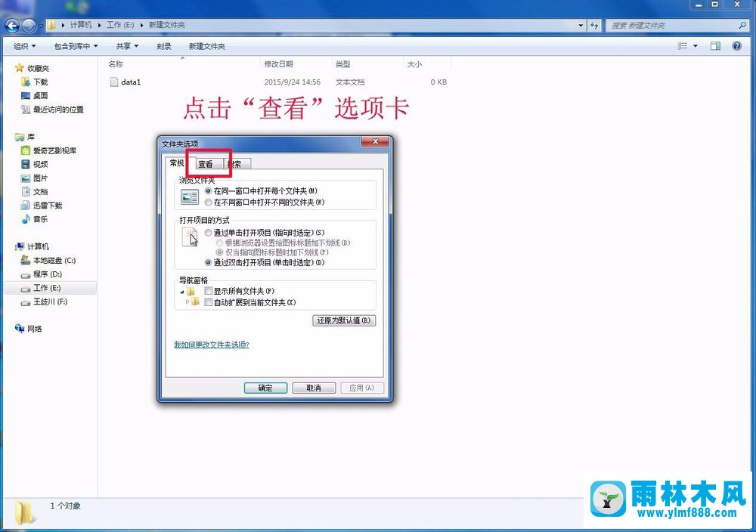The image size is (756, 532).
Task: Switch to the Search tab
Action: point(237,164)
